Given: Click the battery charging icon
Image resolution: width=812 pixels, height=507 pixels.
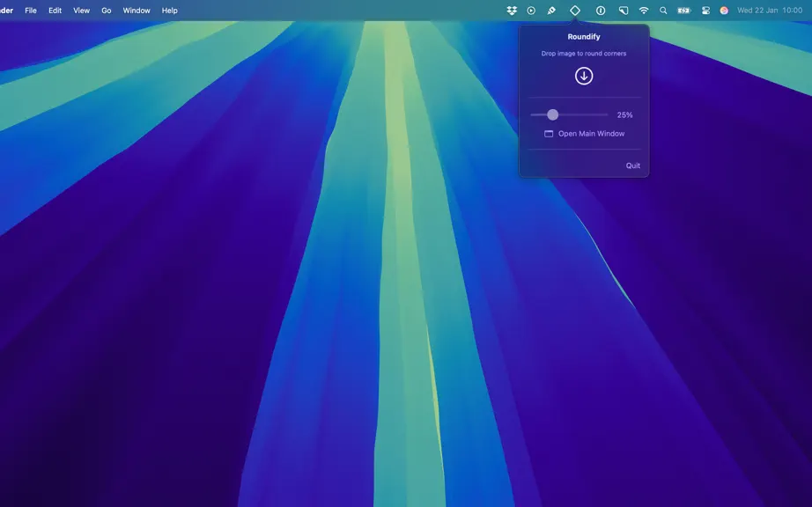Looking at the screenshot, I should coord(684,11).
